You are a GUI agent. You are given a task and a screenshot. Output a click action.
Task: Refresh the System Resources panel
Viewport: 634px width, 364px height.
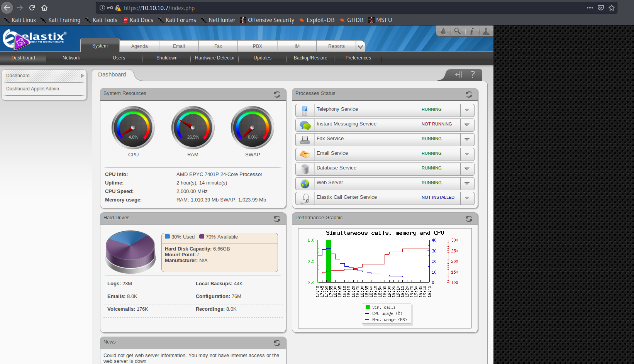(x=277, y=95)
